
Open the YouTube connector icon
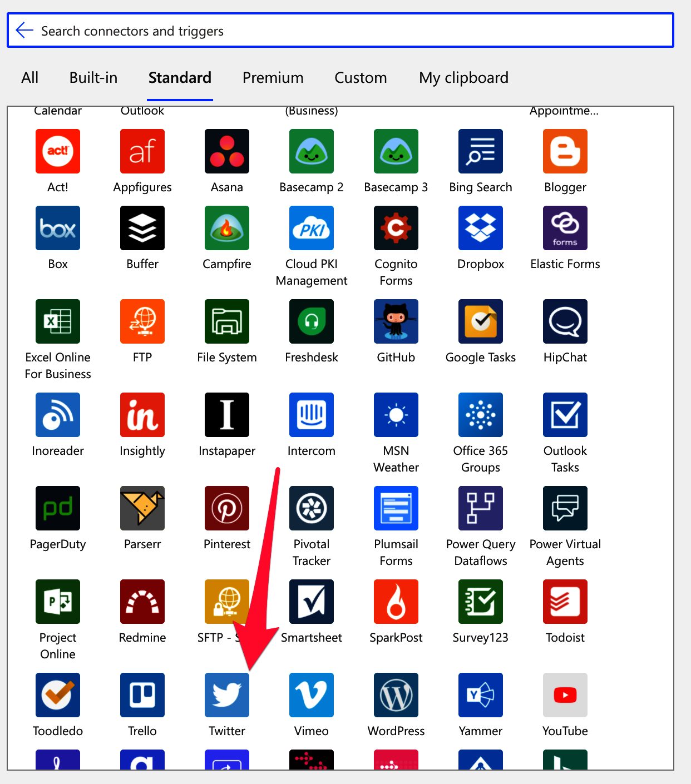click(565, 695)
